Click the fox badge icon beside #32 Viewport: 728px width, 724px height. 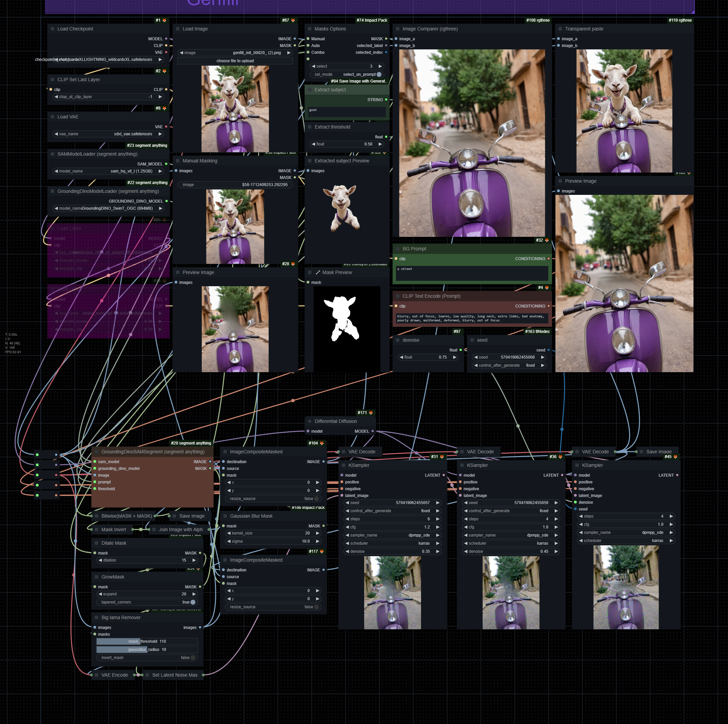547,240
